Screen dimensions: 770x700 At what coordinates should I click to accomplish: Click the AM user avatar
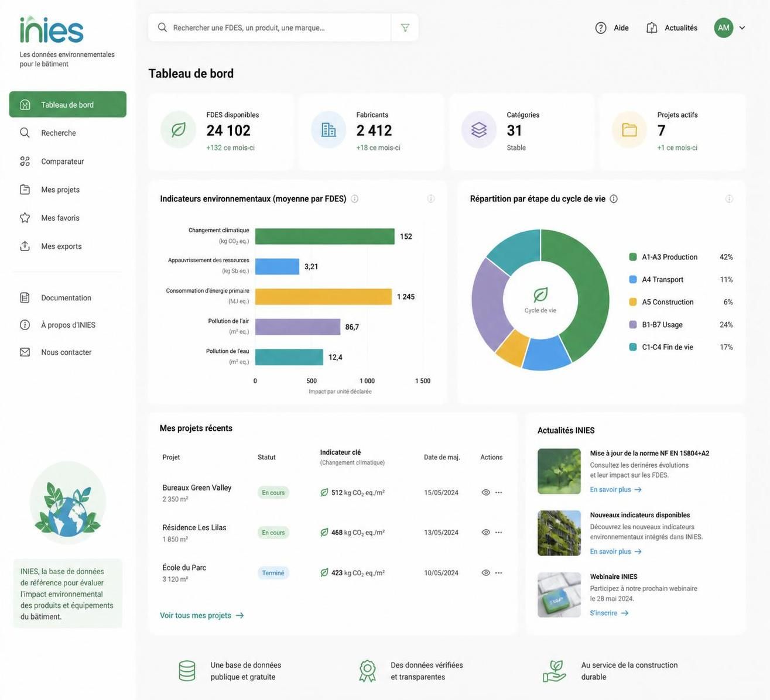click(724, 28)
